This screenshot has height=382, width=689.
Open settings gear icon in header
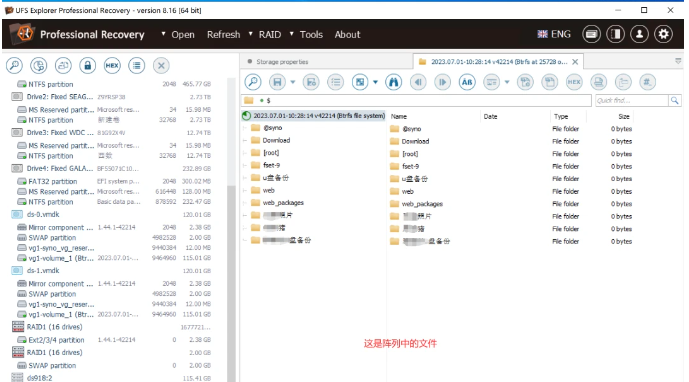click(664, 34)
